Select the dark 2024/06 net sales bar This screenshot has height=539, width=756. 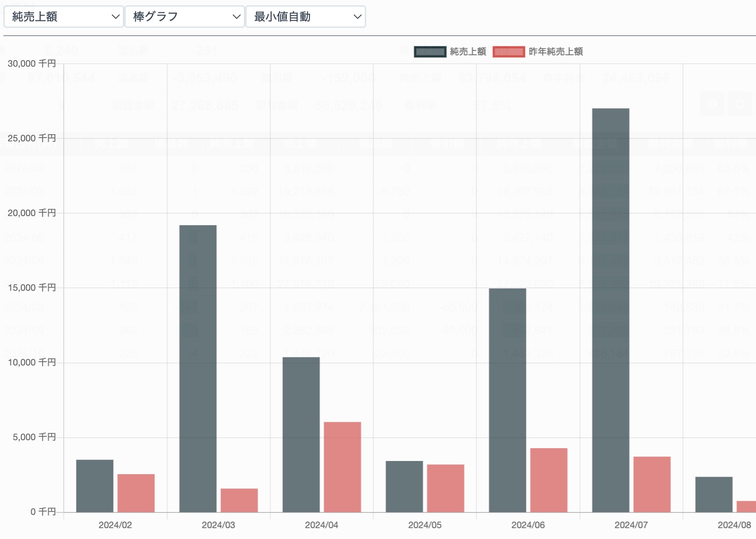coord(507,400)
